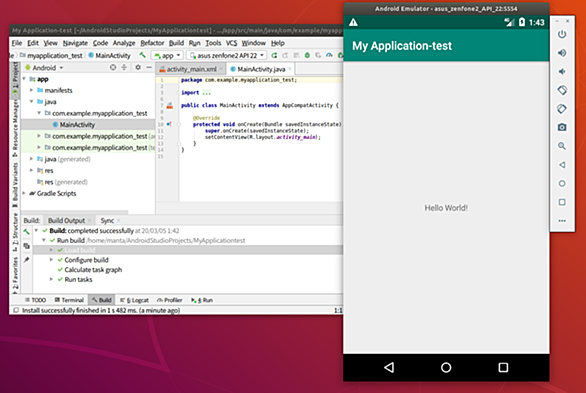Open the File menu
Viewport: 586px width, 393px height.
point(17,43)
